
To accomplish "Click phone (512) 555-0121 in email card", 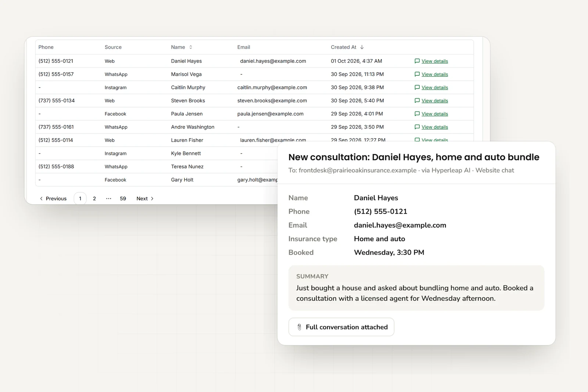I will tap(380, 212).
